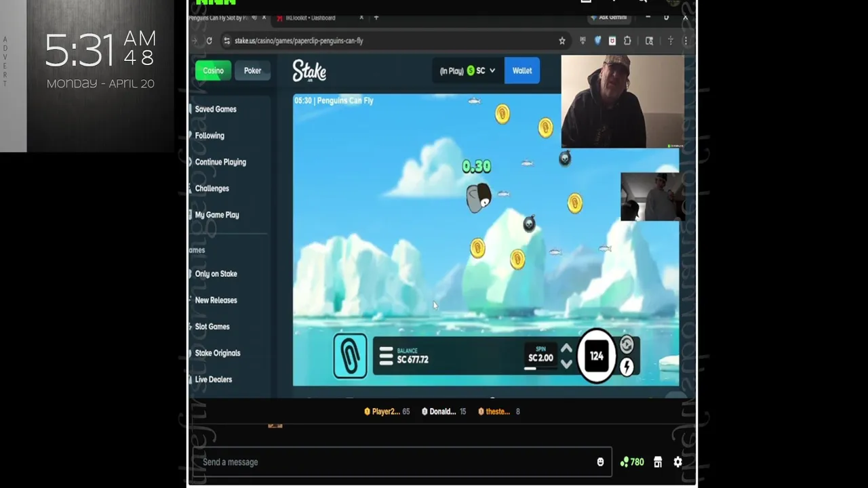Open Saved Games in the sidebar
Viewport: 868px width, 488px height.
[x=216, y=109]
